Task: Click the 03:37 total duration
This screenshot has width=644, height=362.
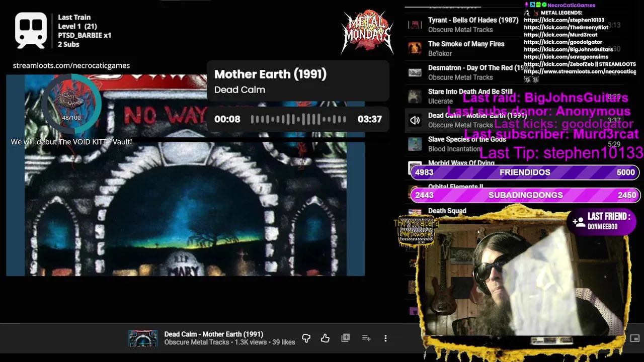Action: (369, 119)
